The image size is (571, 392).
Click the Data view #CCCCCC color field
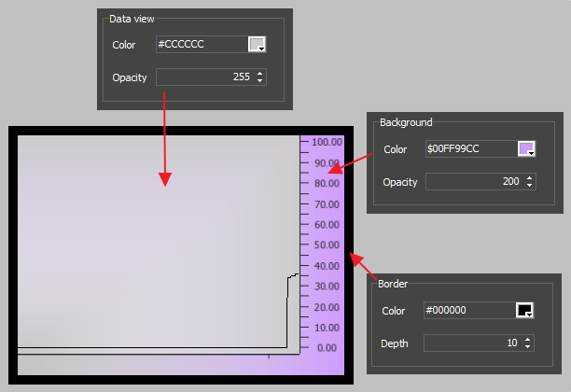click(x=200, y=45)
